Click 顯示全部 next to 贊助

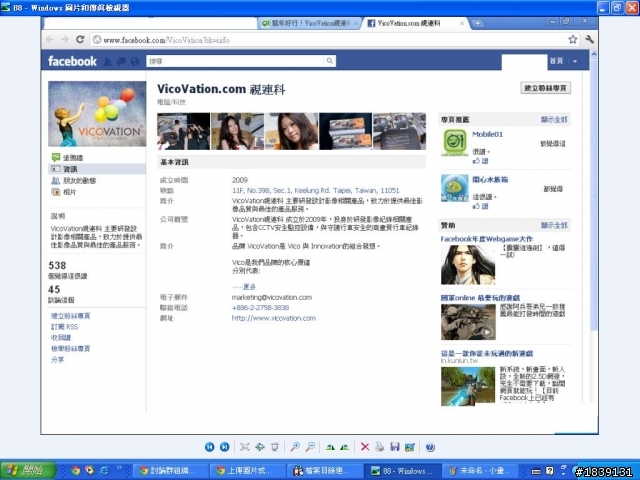click(554, 225)
